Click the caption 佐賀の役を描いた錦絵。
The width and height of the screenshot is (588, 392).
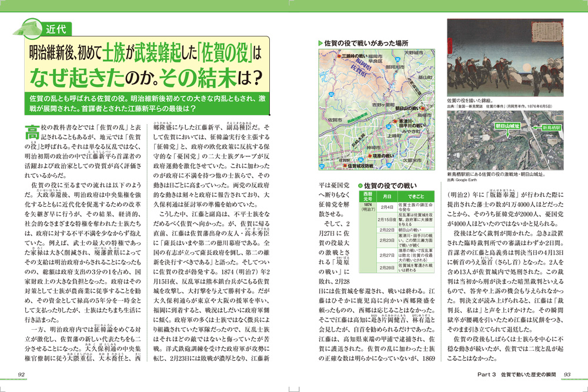click(x=470, y=101)
